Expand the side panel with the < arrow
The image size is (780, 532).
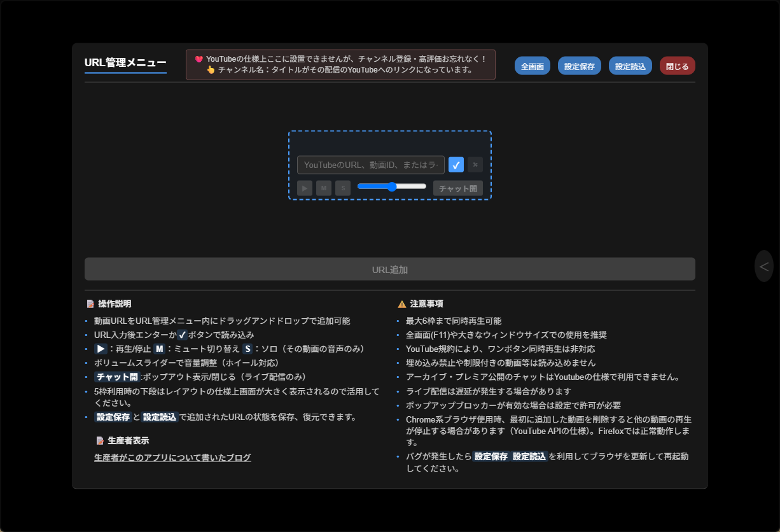[763, 267]
